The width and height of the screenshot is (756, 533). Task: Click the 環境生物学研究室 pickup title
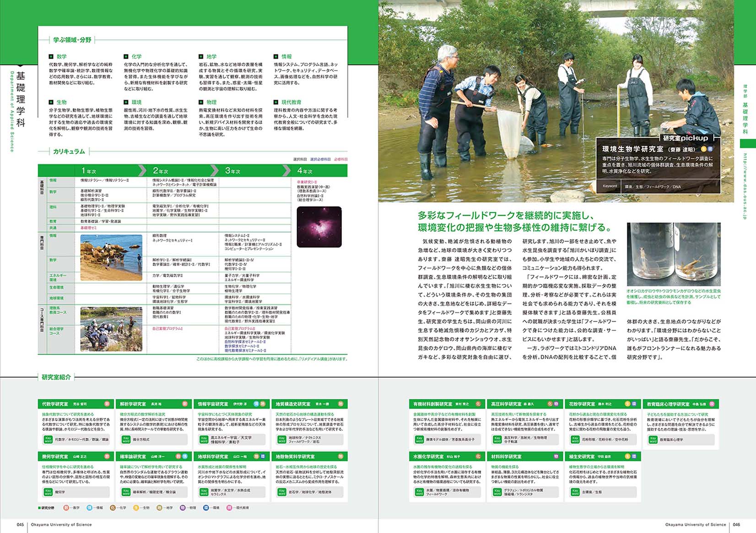(x=632, y=149)
